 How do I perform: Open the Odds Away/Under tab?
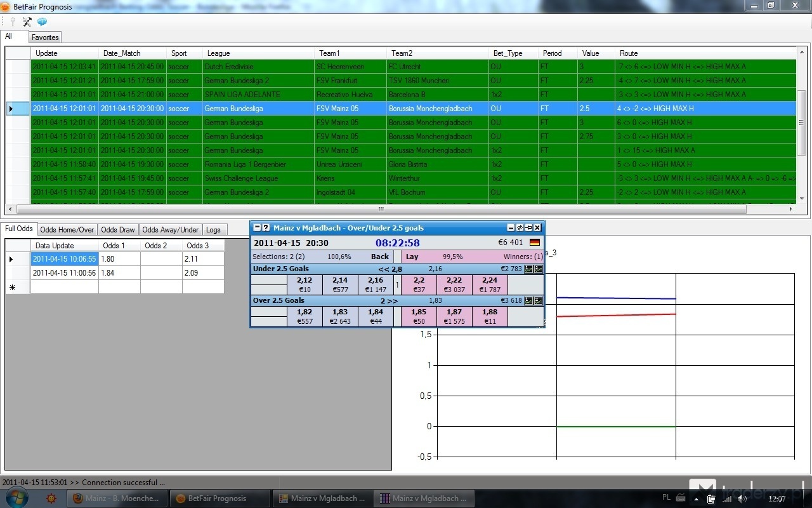(171, 230)
